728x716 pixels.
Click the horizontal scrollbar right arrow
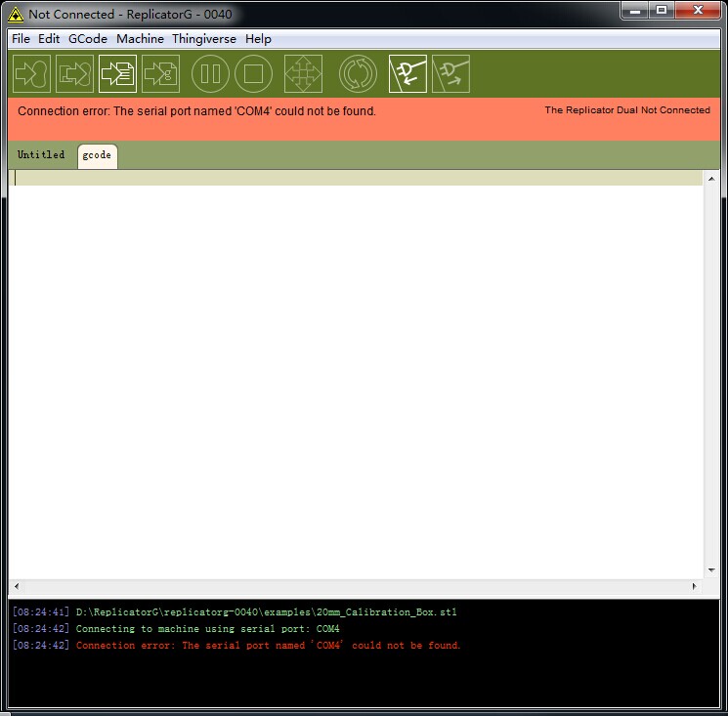(x=694, y=586)
